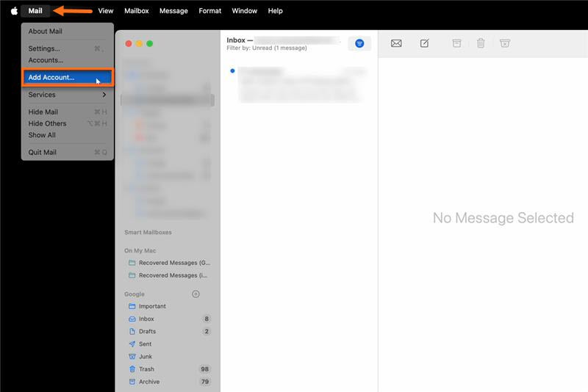Image resolution: width=588 pixels, height=392 pixels.
Task: Open the Mailbox menu in the menu bar
Action: click(x=136, y=11)
